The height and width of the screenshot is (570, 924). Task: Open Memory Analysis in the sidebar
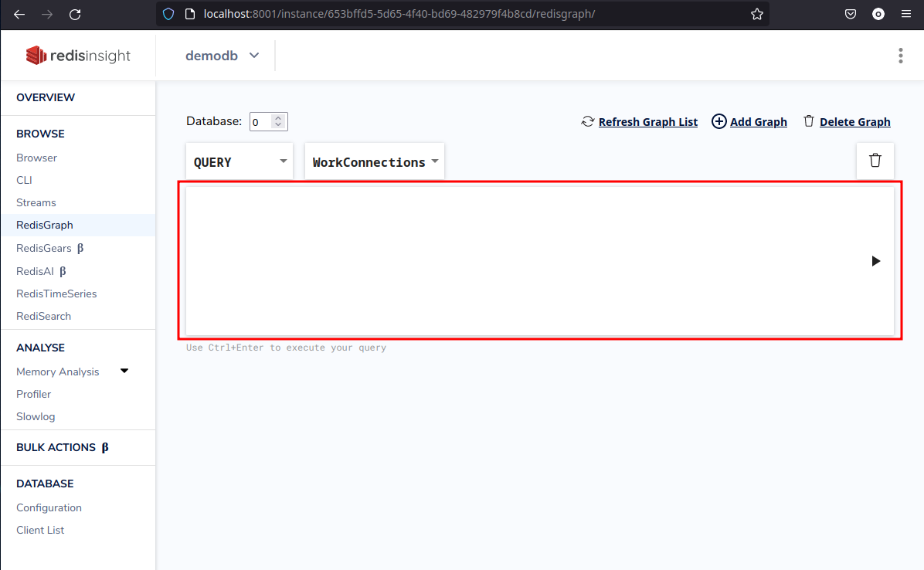[x=58, y=372]
